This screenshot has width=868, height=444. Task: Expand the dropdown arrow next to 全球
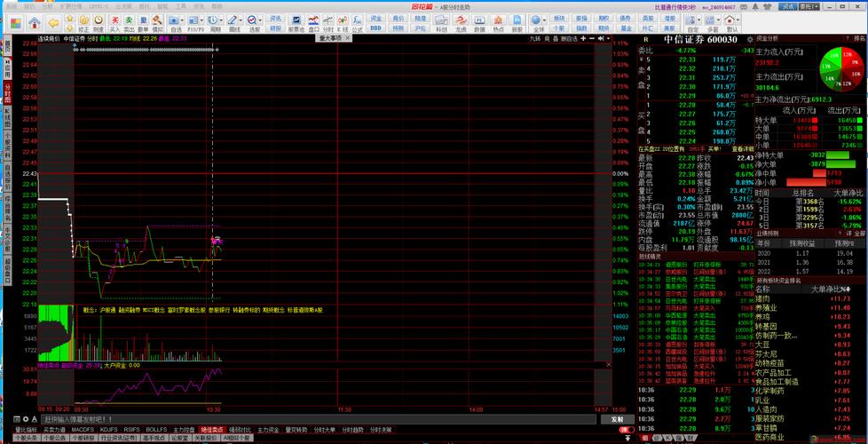pyautogui.click(x=545, y=20)
